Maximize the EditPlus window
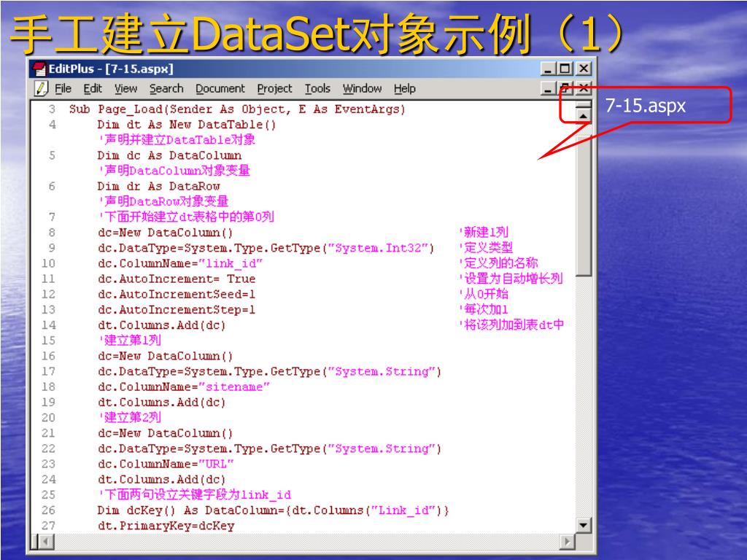The width and height of the screenshot is (747, 560). click(565, 69)
